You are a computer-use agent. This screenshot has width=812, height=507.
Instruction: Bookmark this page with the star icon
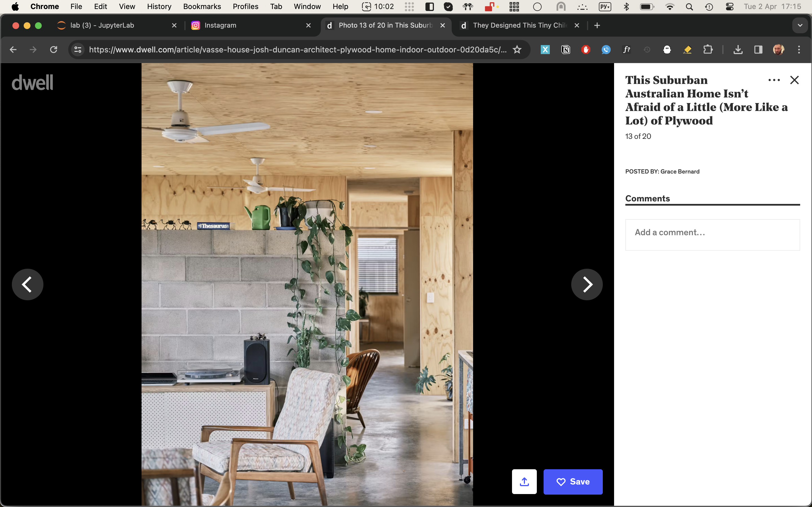click(517, 50)
